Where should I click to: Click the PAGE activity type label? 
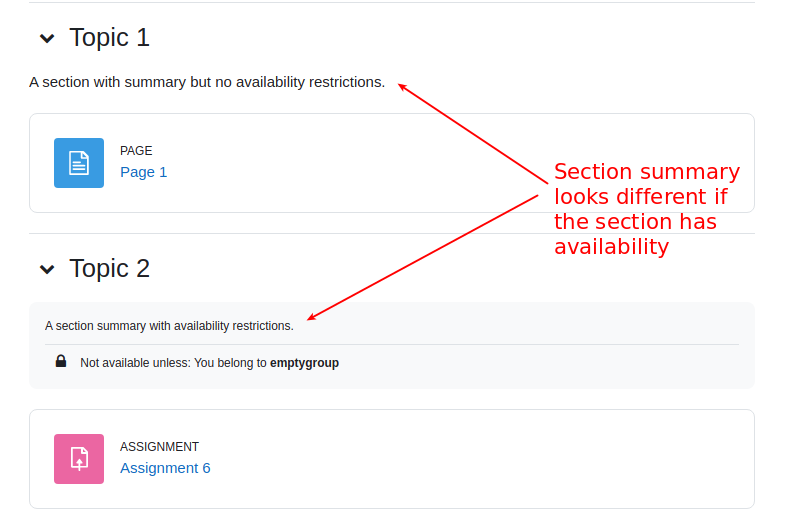click(136, 150)
